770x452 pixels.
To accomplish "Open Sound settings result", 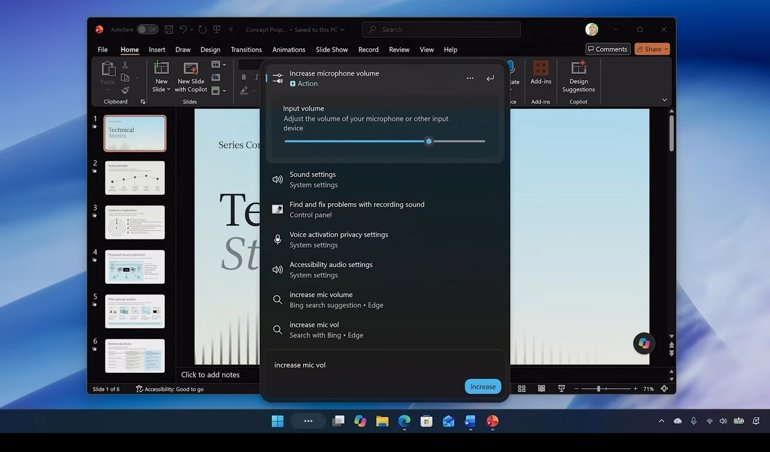I will point(384,179).
